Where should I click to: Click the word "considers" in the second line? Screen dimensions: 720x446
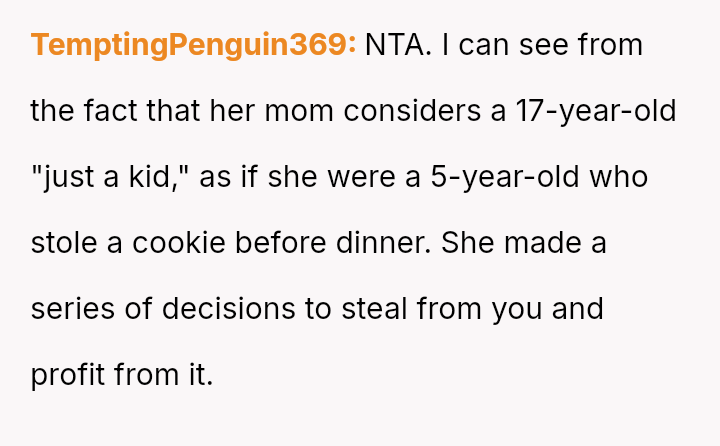coord(412,112)
